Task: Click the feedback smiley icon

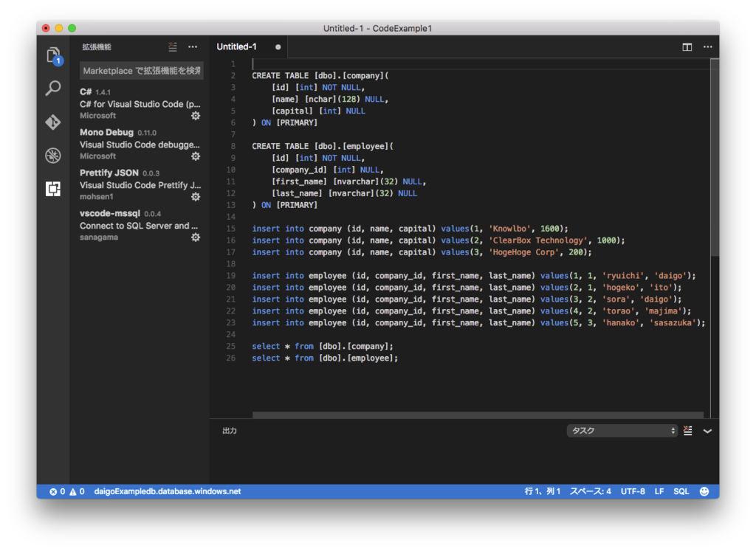Action: pyautogui.click(x=704, y=491)
